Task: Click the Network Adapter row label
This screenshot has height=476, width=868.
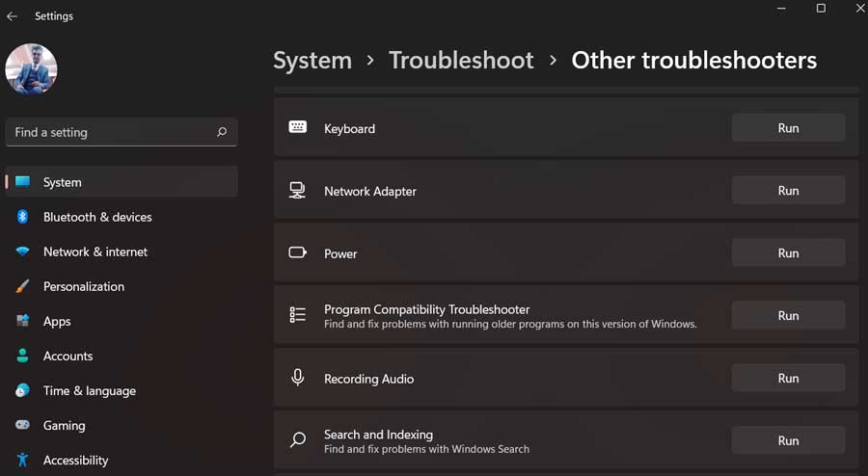Action: tap(370, 192)
